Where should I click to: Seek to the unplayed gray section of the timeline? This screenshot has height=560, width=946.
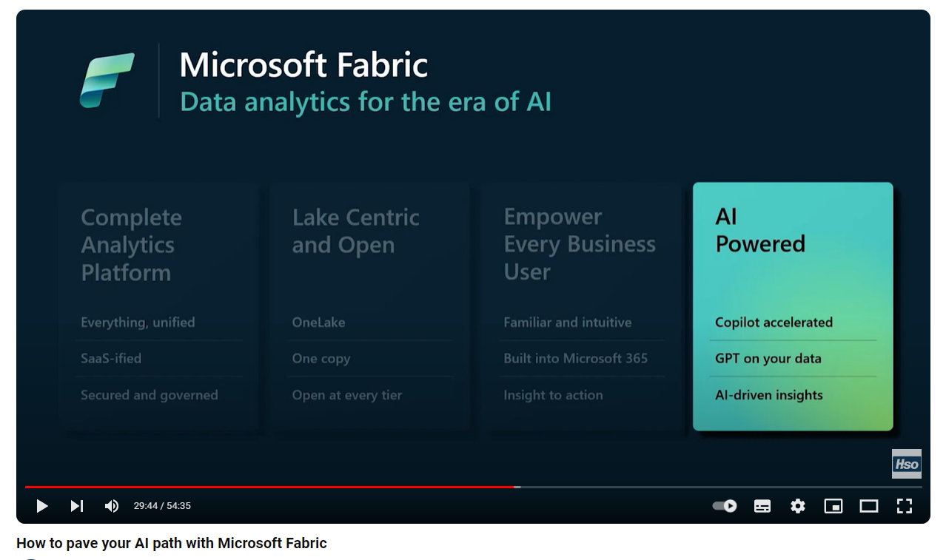click(718, 487)
